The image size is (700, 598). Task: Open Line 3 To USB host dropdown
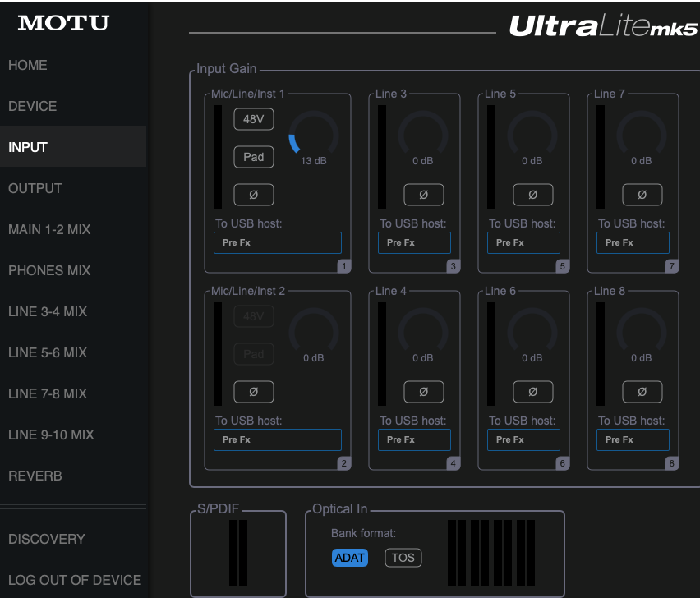point(414,242)
